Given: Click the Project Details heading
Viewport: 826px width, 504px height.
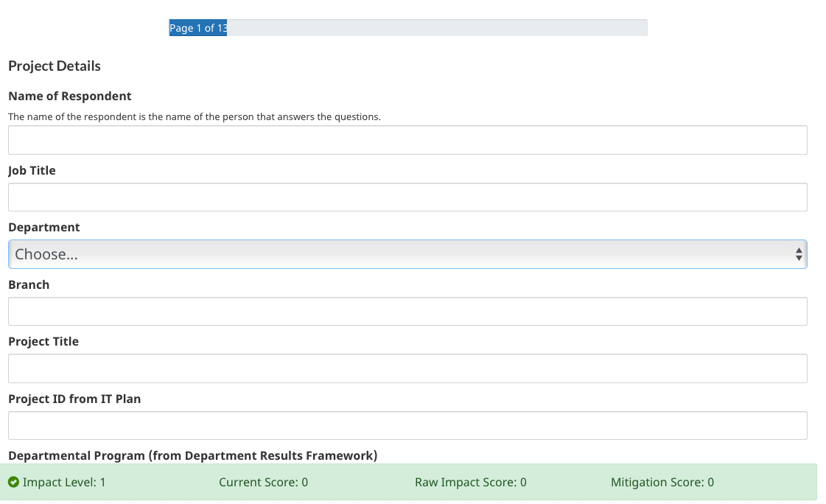Looking at the screenshot, I should click(x=55, y=66).
